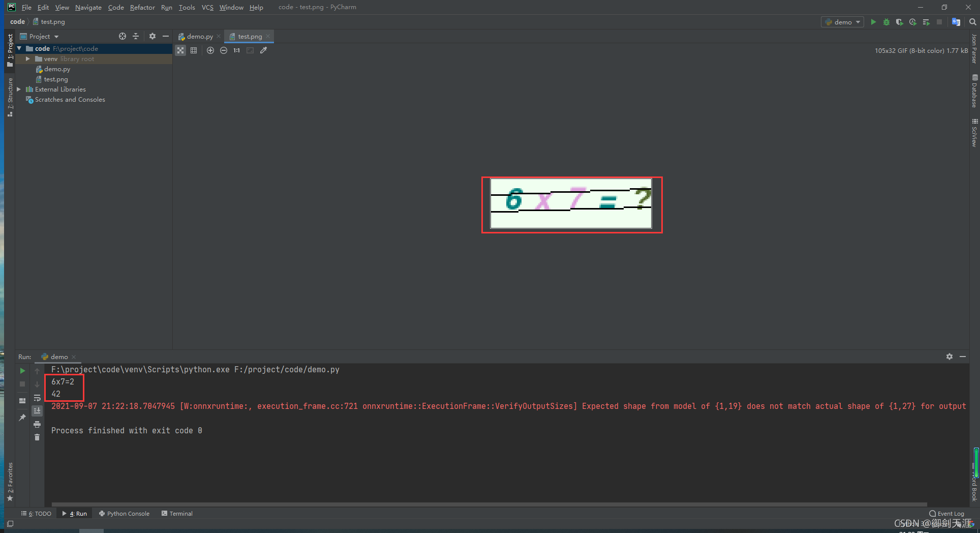Open the 2: Favorites side tab

coord(10,482)
